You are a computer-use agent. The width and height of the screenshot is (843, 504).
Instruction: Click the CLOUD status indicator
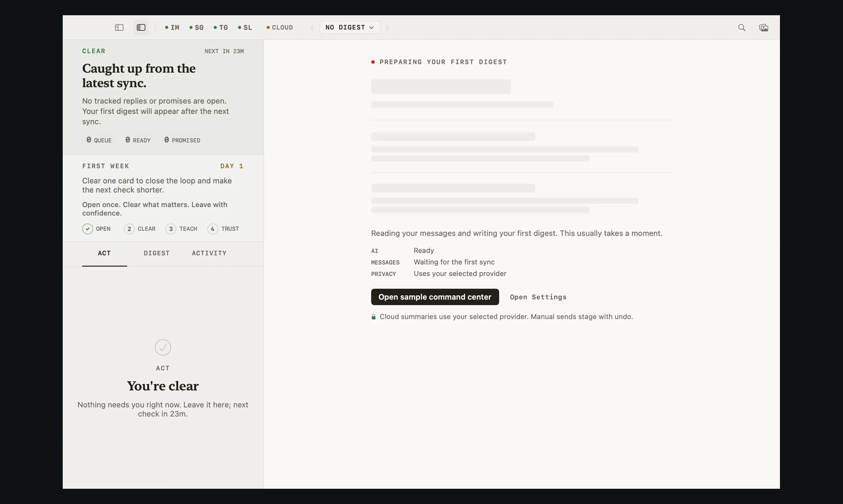[279, 28]
